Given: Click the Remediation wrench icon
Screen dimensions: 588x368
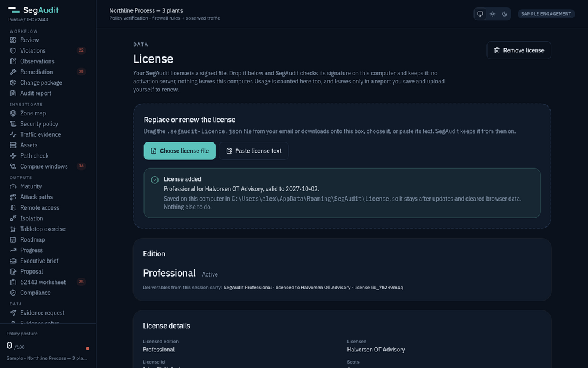Looking at the screenshot, I should coord(13,72).
